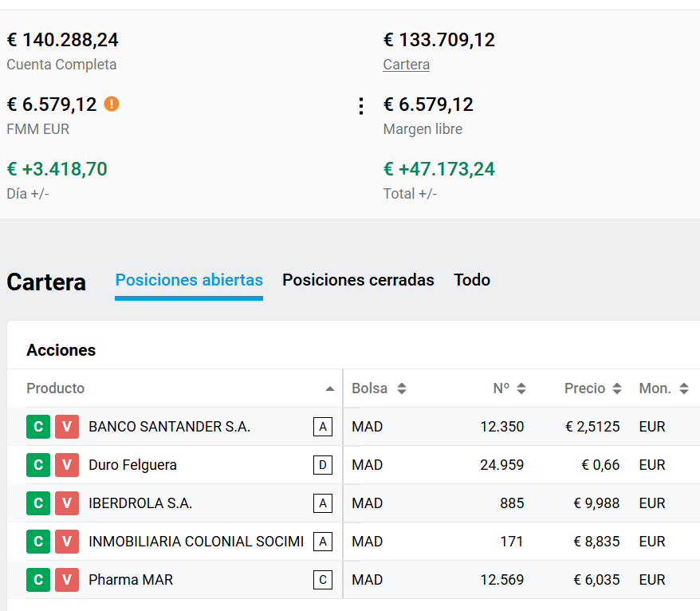
Task: Click the € +3.418,70 Día +/- value
Action: (x=57, y=169)
